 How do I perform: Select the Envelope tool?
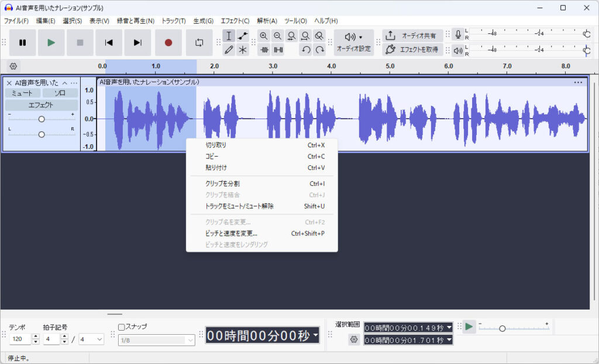pos(243,36)
